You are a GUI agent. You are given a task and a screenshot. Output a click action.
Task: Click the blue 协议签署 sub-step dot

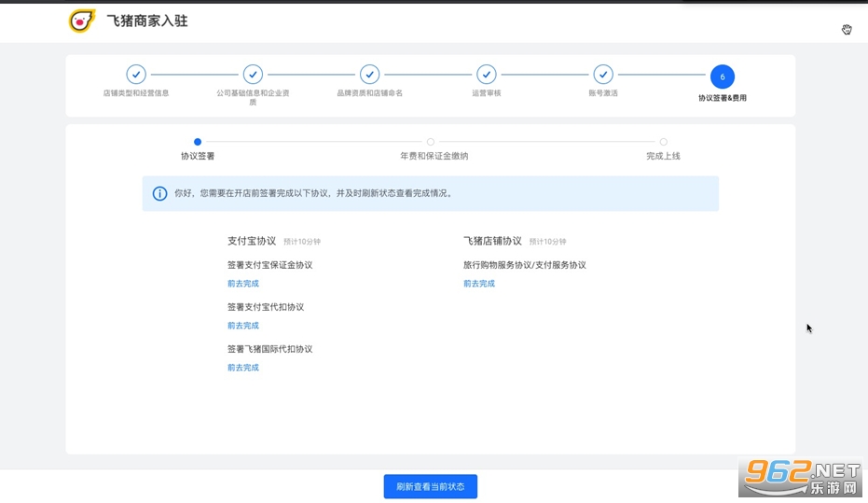point(198,142)
